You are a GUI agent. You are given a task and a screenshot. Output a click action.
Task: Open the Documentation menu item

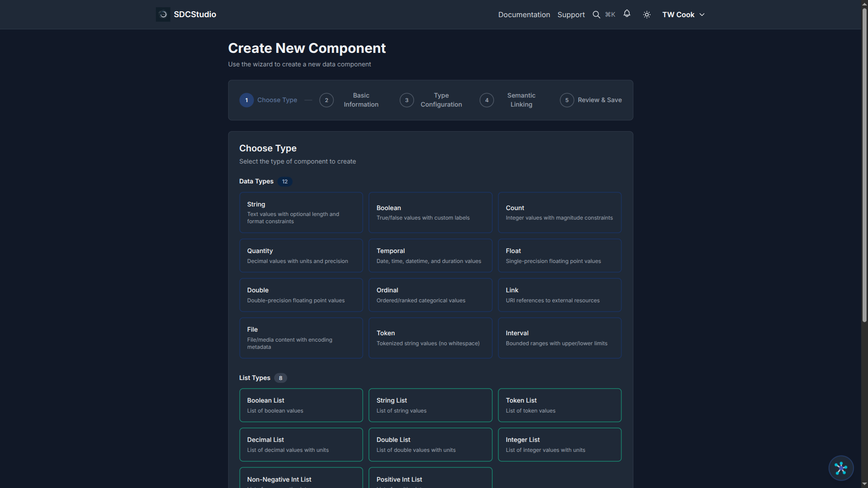click(x=524, y=14)
